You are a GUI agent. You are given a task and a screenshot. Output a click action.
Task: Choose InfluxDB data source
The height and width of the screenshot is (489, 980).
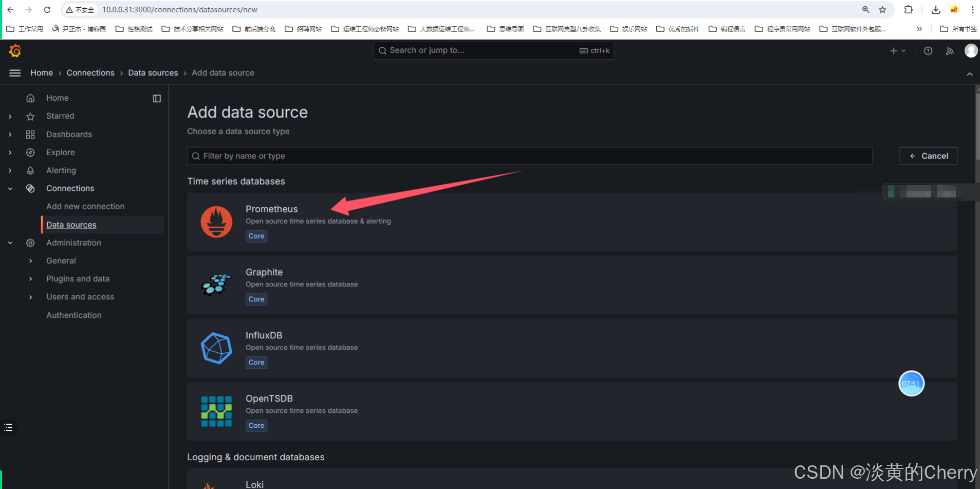point(572,349)
